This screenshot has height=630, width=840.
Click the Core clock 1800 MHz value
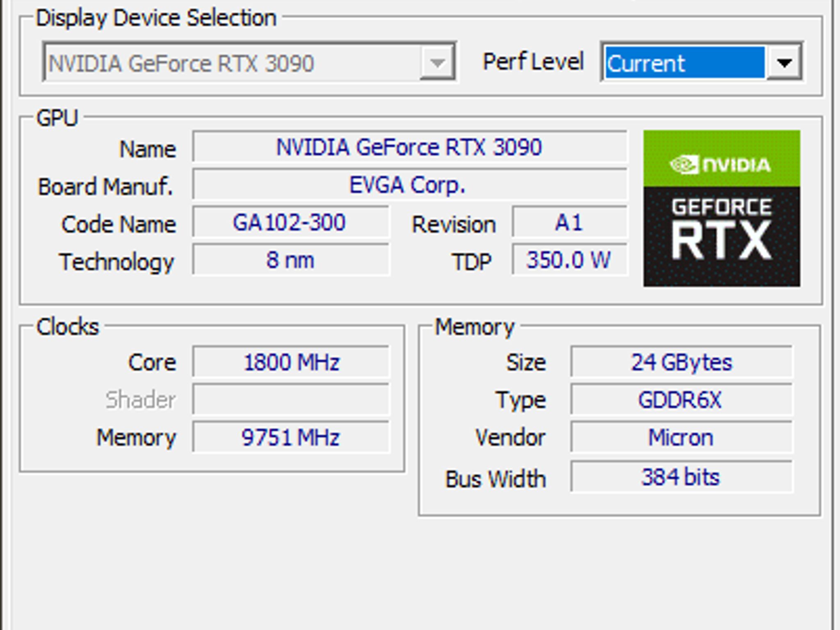pos(290,362)
